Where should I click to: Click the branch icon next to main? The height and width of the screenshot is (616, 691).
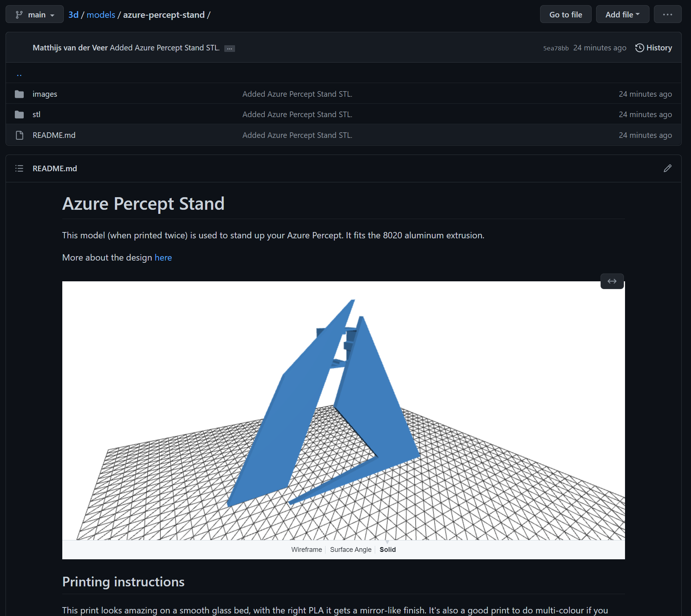(x=20, y=14)
